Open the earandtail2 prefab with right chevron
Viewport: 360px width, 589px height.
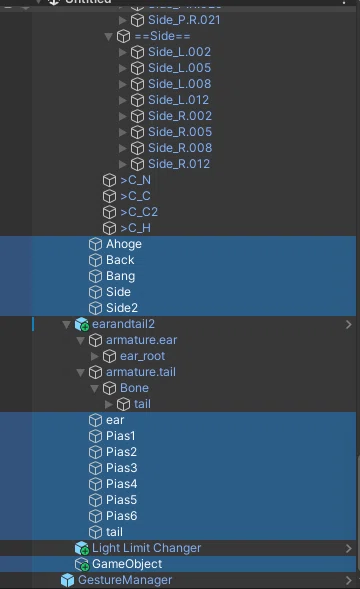[349, 324]
